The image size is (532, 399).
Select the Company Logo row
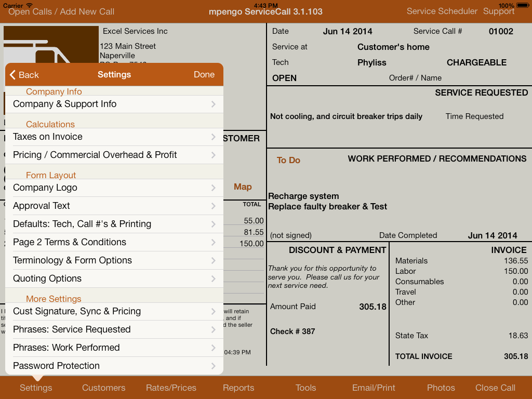(x=114, y=188)
